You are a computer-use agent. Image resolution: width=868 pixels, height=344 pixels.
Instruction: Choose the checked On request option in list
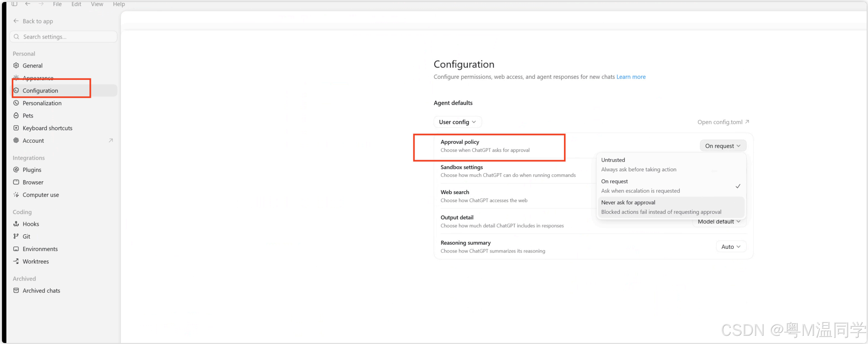click(x=671, y=186)
